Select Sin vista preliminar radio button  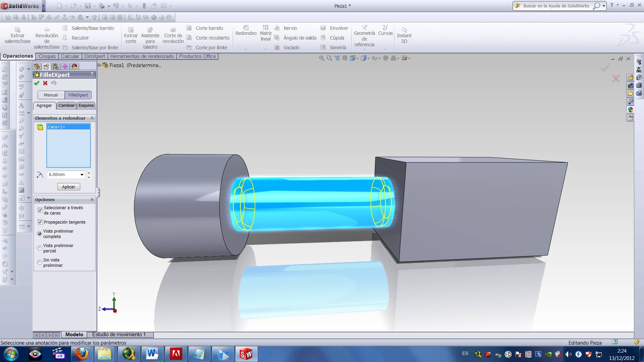(40, 262)
